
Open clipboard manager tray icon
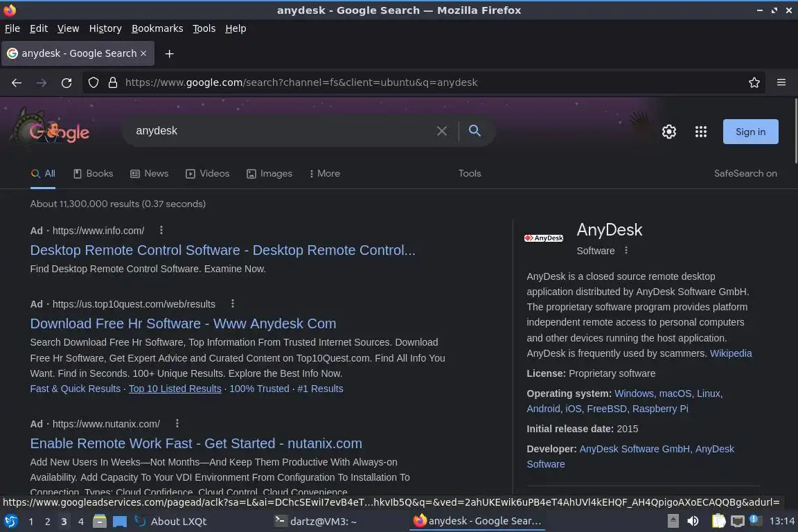pyautogui.click(x=718, y=521)
